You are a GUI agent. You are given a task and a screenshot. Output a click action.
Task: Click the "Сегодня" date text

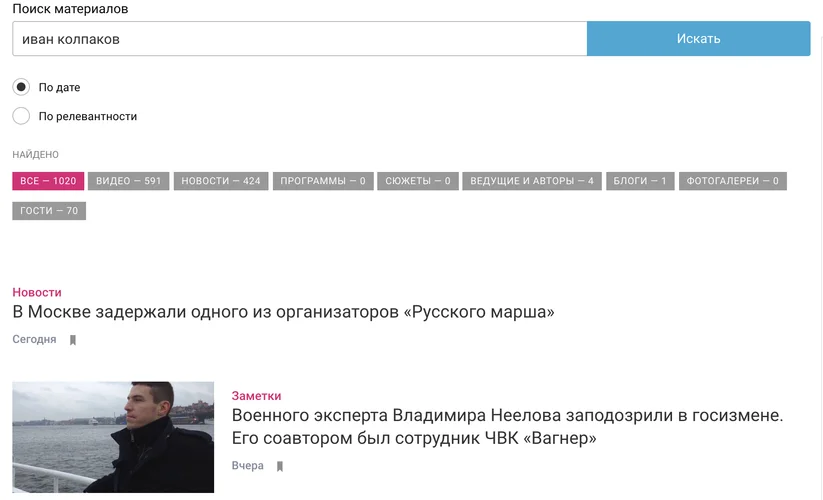[34, 339]
